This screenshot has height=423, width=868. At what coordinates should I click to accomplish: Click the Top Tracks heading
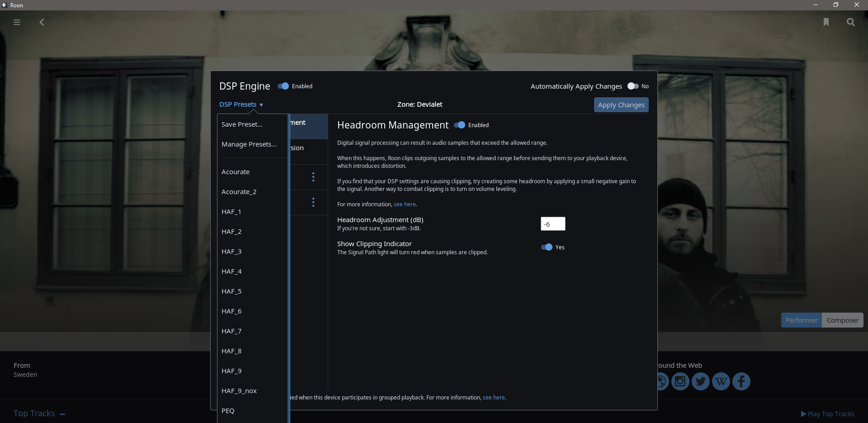click(x=34, y=413)
